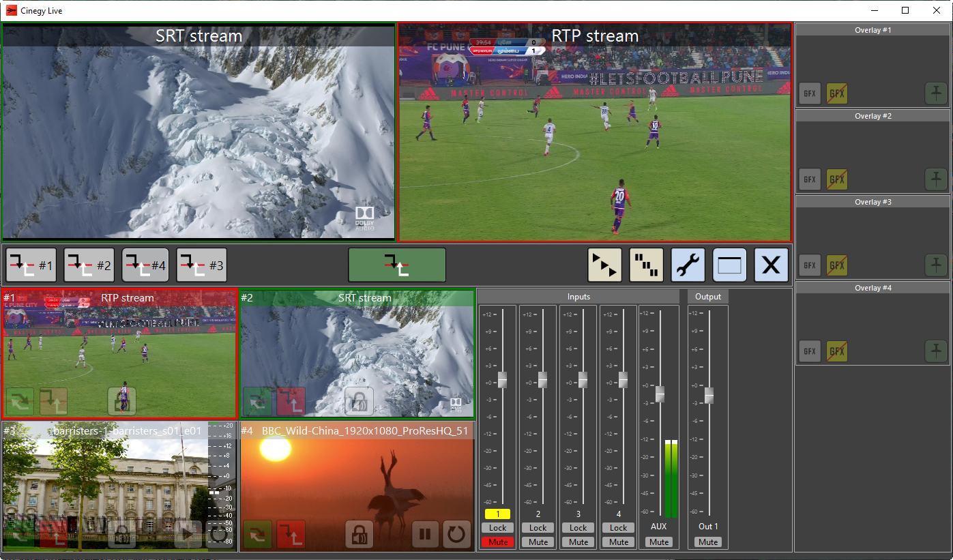Image resolution: width=953 pixels, height=560 pixels.
Task: Click the cut-to-input #1 button
Action: click(x=31, y=265)
